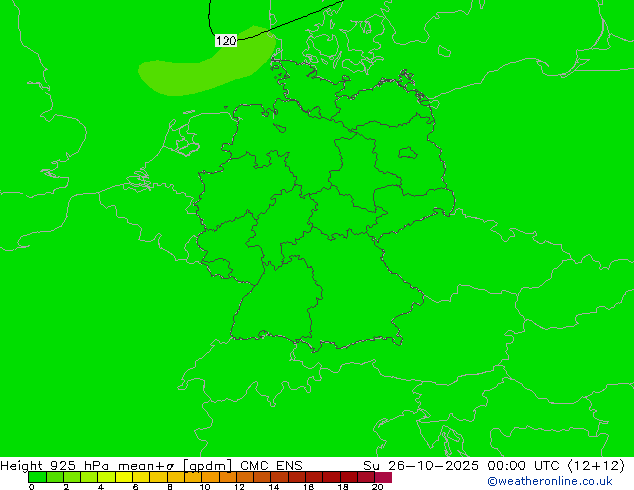Viewport: 634px width, 490px height.
Task: Click the 120 contour label
Action: pos(226,40)
